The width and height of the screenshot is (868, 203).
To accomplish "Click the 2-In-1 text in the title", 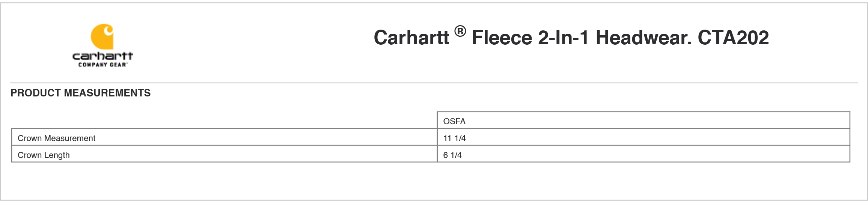I will point(563,38).
